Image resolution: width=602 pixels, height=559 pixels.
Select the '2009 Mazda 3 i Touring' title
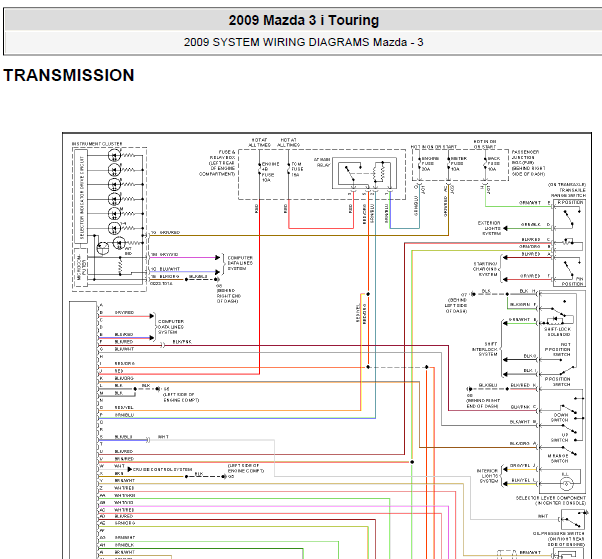(x=304, y=20)
